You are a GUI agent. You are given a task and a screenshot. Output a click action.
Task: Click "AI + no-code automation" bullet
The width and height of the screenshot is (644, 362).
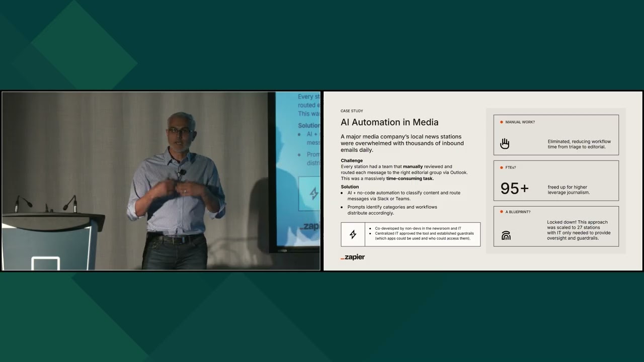coord(404,196)
